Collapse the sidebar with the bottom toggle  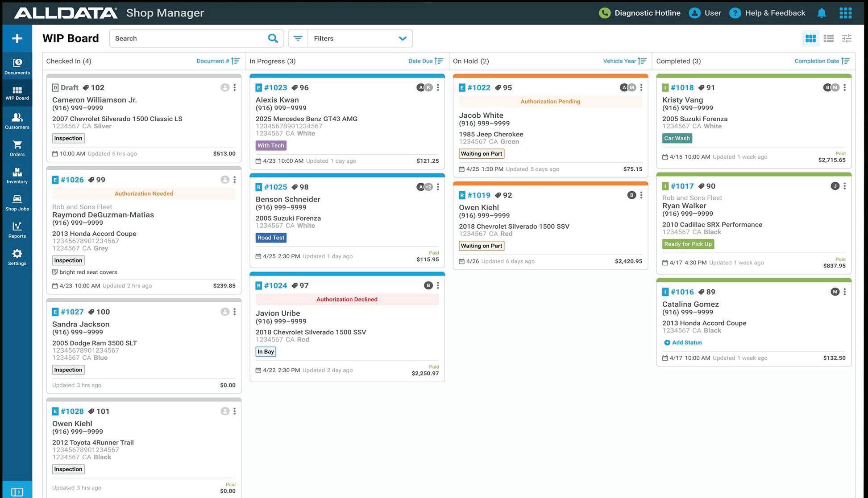17,492
